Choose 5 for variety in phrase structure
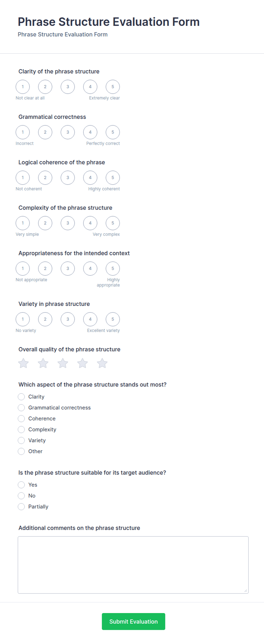 [113, 319]
